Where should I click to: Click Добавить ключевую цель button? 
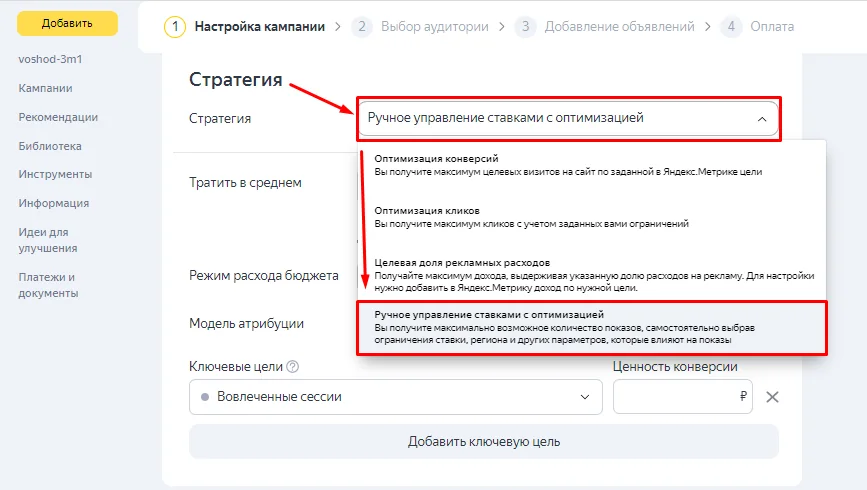click(484, 441)
